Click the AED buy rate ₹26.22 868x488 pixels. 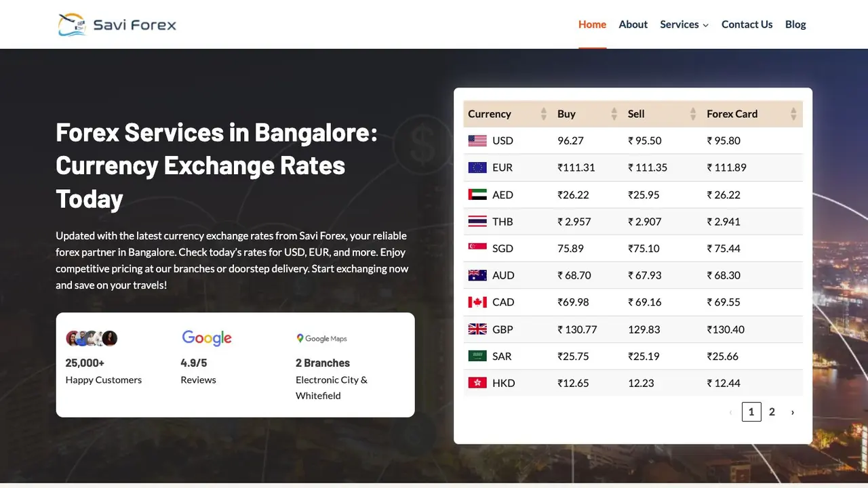573,195
